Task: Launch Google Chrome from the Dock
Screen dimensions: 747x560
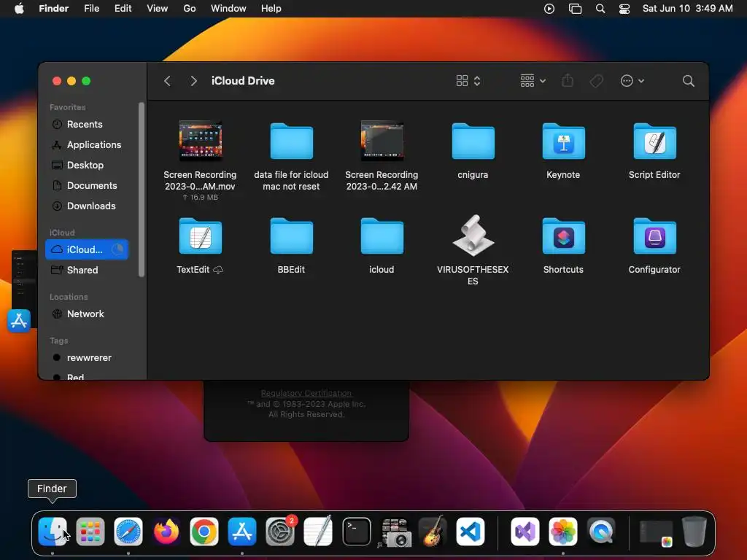Action: [204, 532]
